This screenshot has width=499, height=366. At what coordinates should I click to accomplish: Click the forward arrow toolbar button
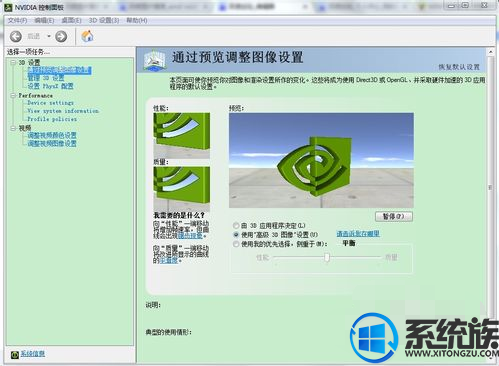pyautogui.click(x=61, y=36)
